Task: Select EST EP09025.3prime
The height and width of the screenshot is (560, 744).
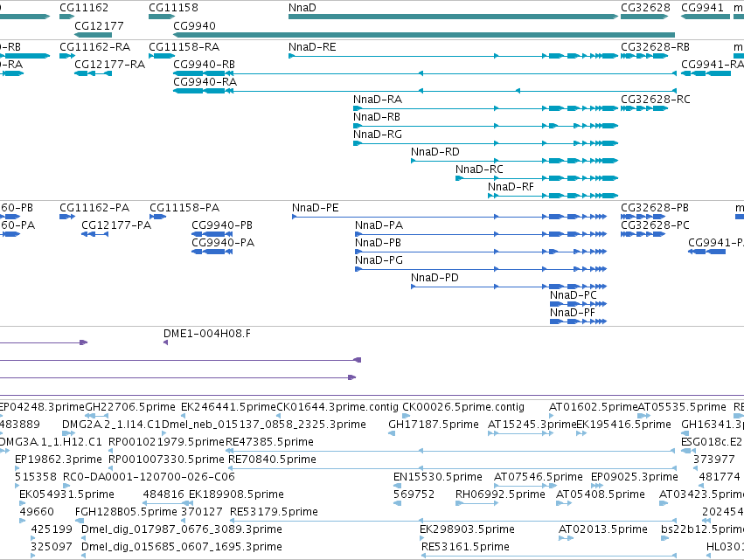Action: click(597, 486)
